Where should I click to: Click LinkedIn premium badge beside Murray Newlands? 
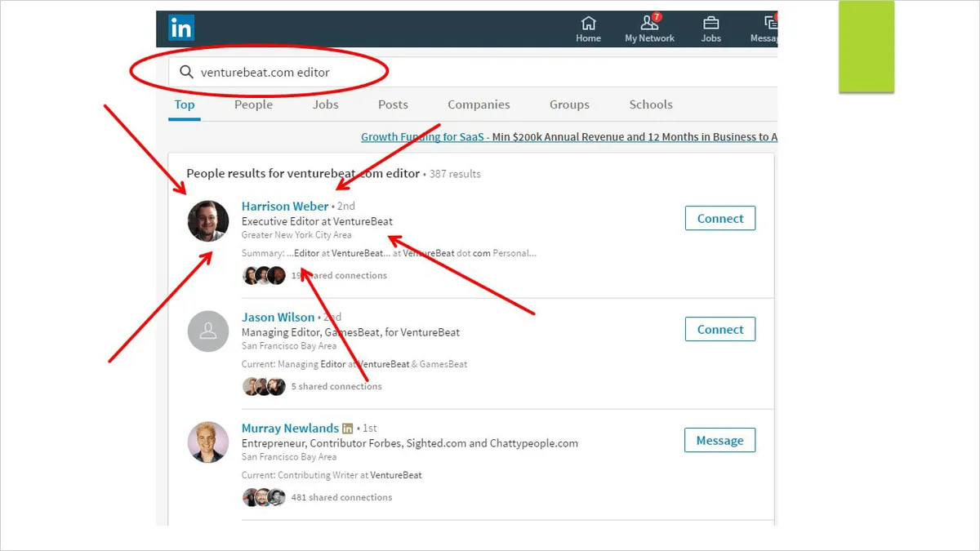[x=348, y=429]
